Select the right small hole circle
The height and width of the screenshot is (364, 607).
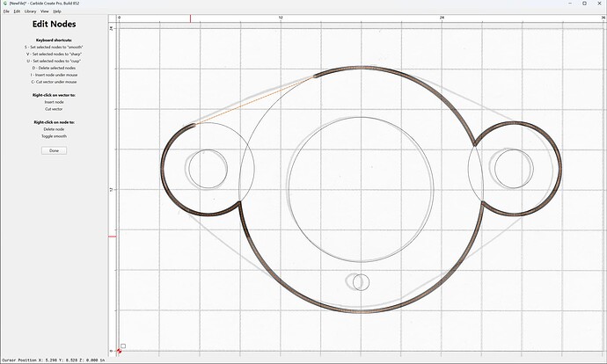(x=514, y=169)
